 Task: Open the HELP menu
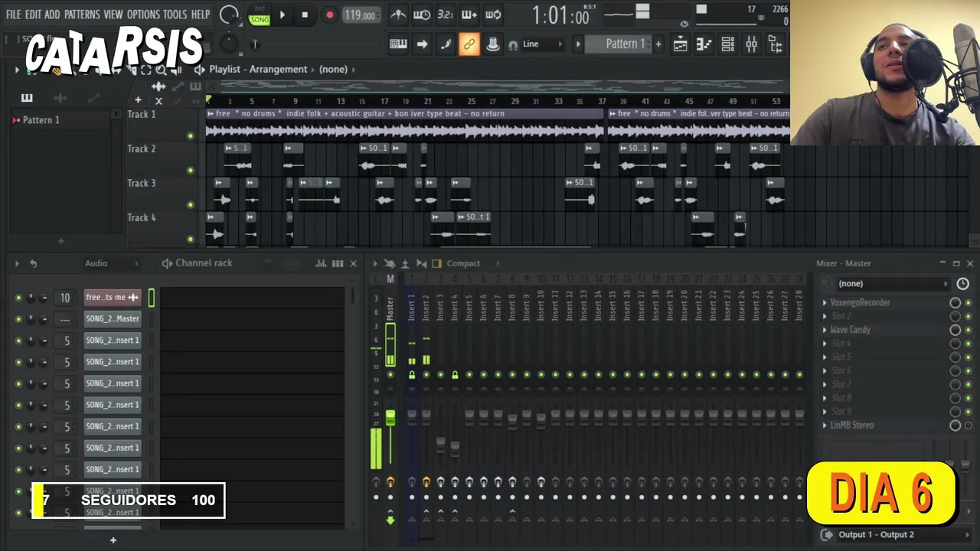pos(201,15)
